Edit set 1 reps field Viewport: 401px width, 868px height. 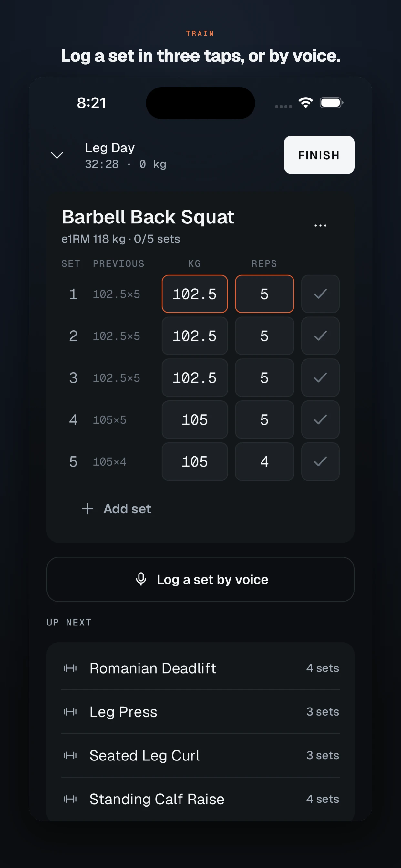point(264,294)
